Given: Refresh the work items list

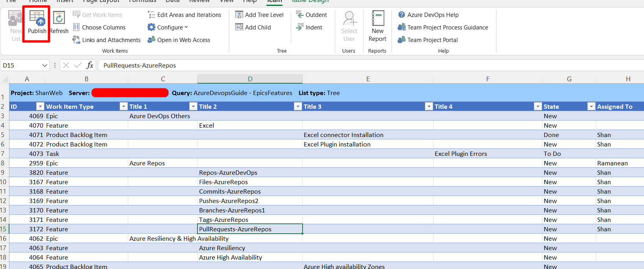Looking at the screenshot, I should coord(59,23).
